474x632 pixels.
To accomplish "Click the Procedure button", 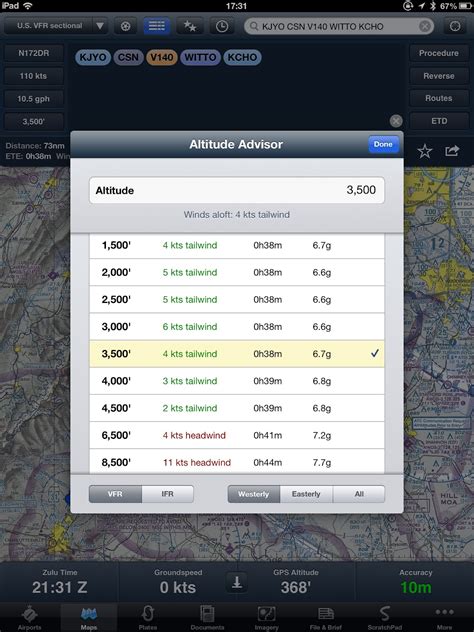I will tap(439, 53).
